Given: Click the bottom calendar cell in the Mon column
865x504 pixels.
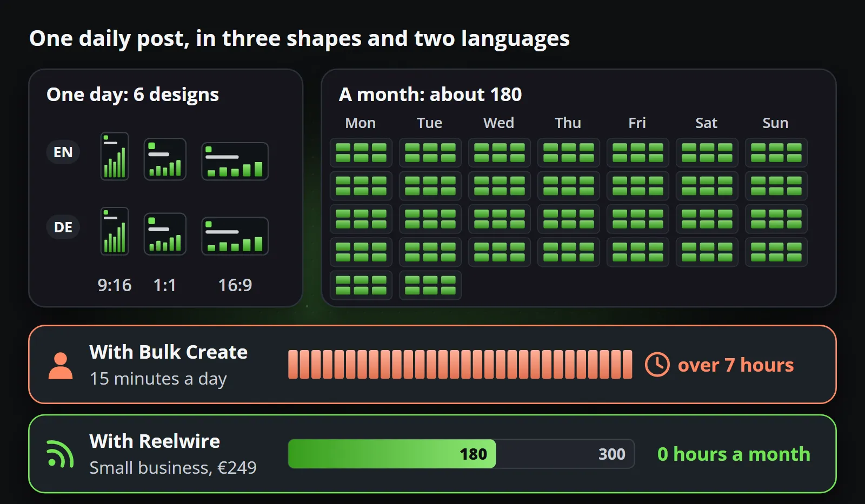Looking at the screenshot, I should 361,285.
